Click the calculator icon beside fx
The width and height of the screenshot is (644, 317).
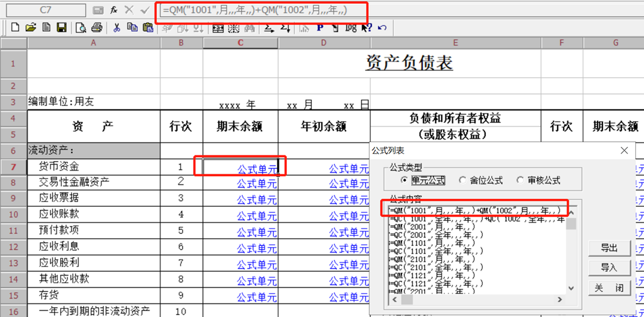point(98,10)
